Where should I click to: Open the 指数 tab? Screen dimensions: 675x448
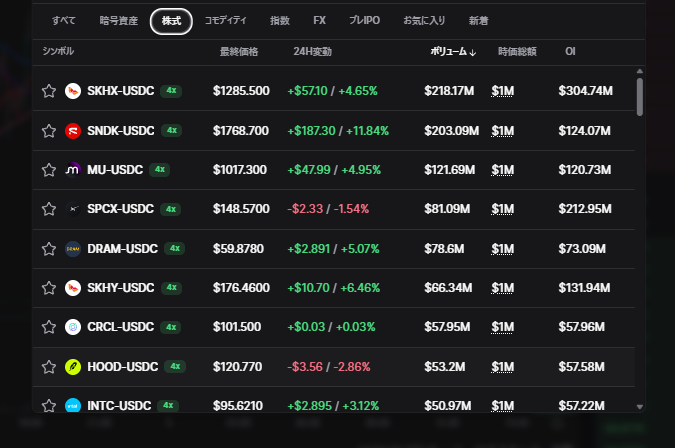point(280,21)
